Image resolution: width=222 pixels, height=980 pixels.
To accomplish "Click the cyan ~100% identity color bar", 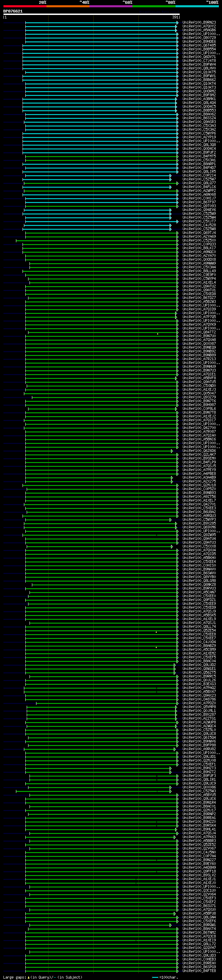I will (x=197, y=6).
